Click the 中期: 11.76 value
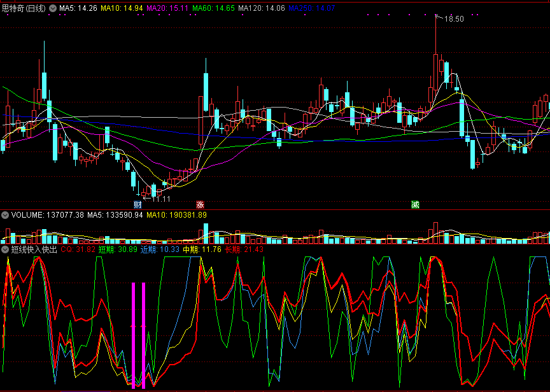The height and width of the screenshot is (392, 550). point(202,249)
